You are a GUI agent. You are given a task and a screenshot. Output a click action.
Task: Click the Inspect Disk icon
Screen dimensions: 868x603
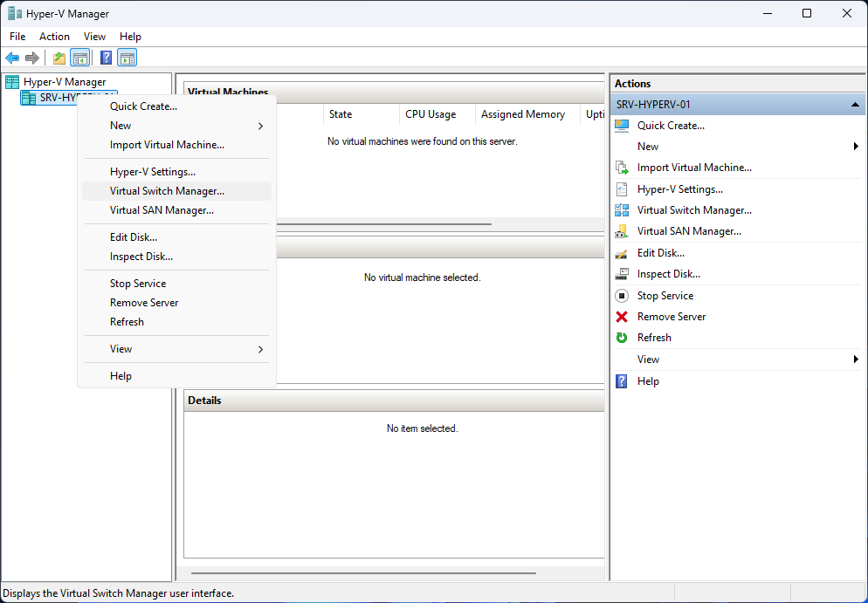pos(623,273)
